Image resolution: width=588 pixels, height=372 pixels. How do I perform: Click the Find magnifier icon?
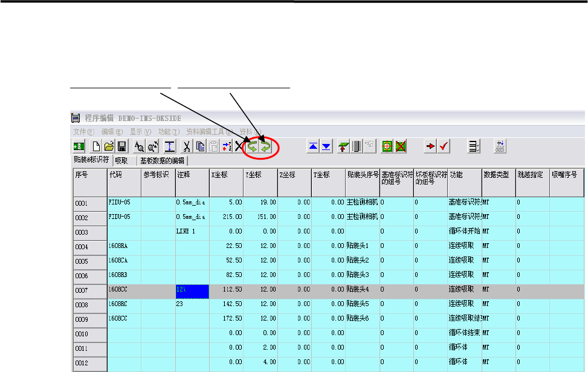[138, 146]
